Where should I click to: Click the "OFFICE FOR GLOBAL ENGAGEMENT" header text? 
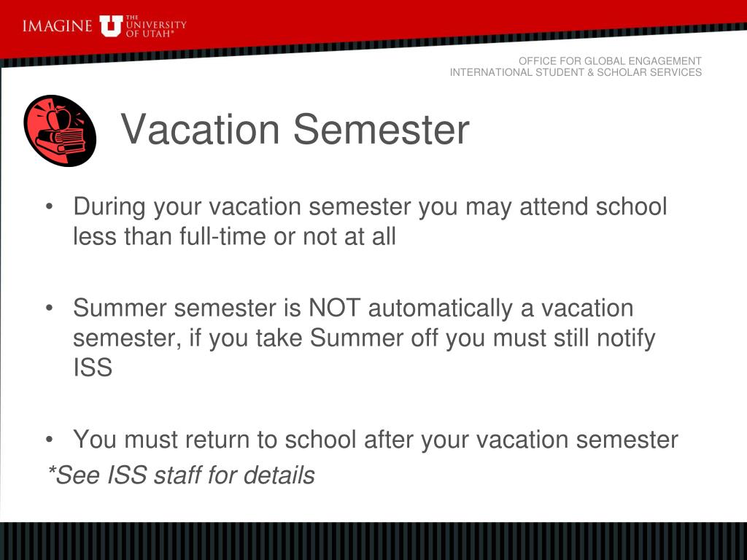pos(610,61)
